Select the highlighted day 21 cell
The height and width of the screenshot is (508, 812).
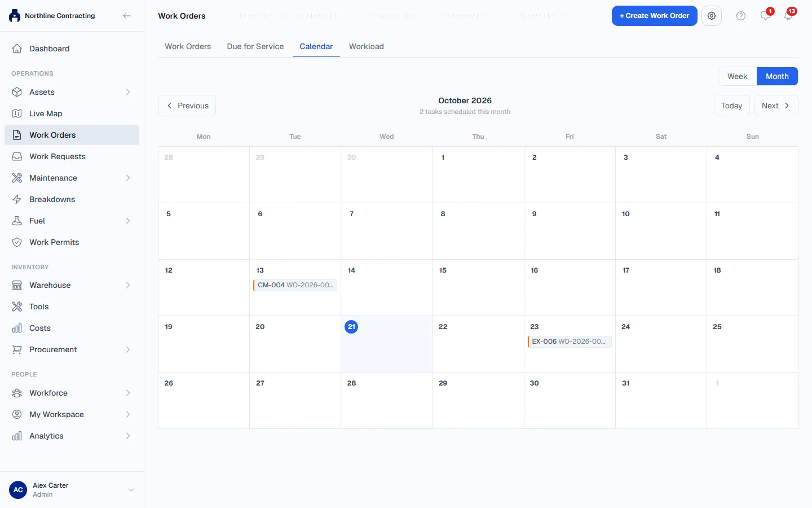tap(386, 344)
